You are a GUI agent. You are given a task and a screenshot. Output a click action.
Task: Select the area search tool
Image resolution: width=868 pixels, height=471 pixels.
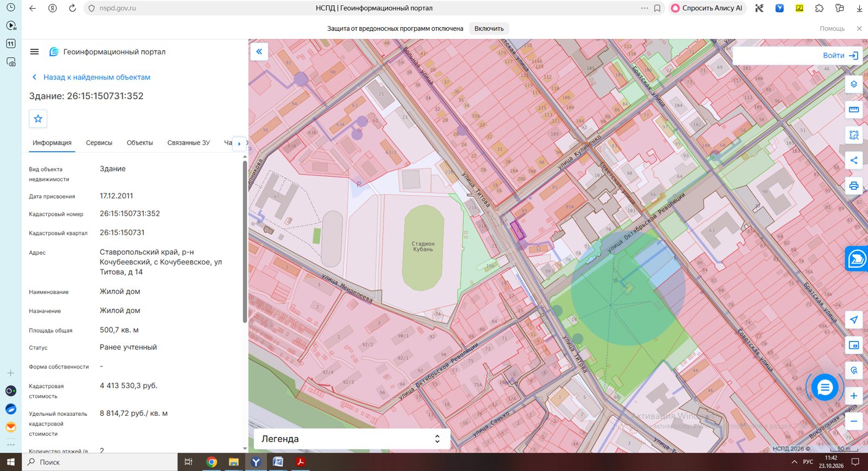coord(854,135)
